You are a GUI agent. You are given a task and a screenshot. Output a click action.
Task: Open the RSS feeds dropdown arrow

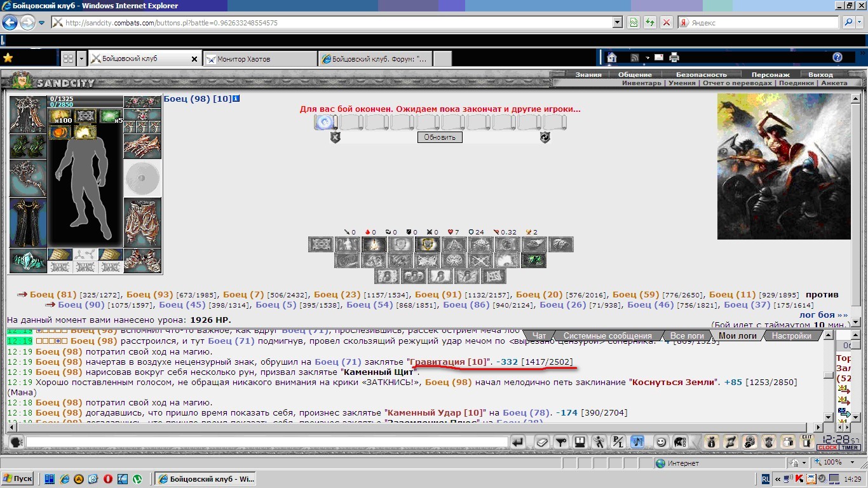tap(647, 58)
